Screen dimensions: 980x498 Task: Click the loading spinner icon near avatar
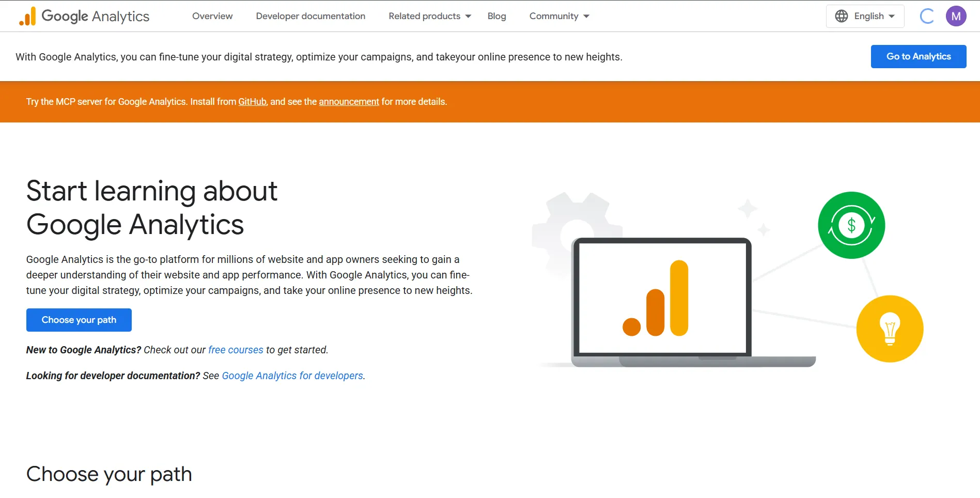coord(927,16)
